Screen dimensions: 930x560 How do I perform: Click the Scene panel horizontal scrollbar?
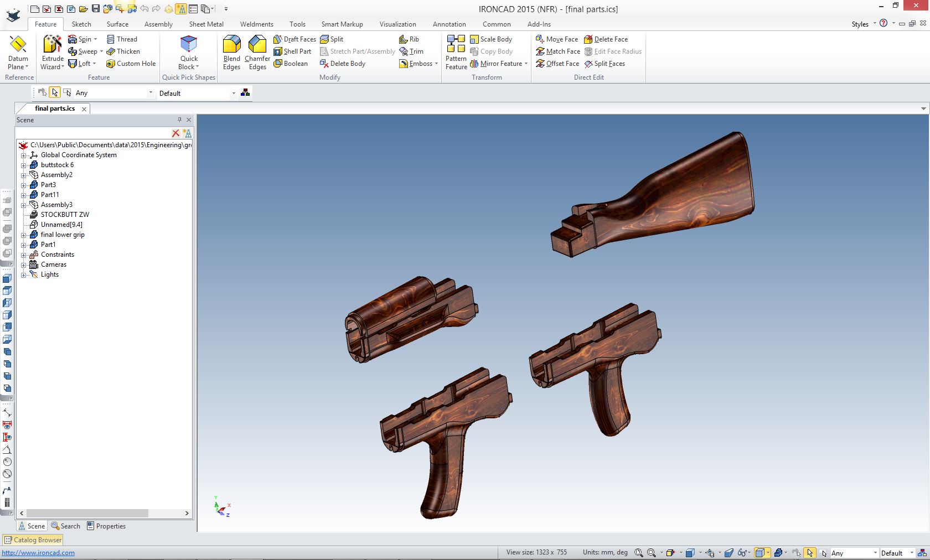(x=87, y=514)
